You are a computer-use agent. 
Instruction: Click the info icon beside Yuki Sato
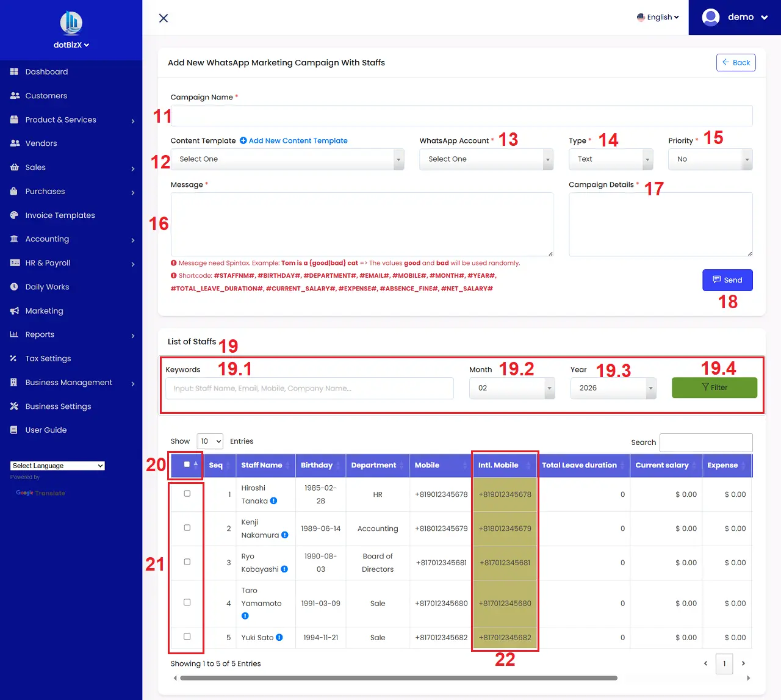tap(279, 637)
